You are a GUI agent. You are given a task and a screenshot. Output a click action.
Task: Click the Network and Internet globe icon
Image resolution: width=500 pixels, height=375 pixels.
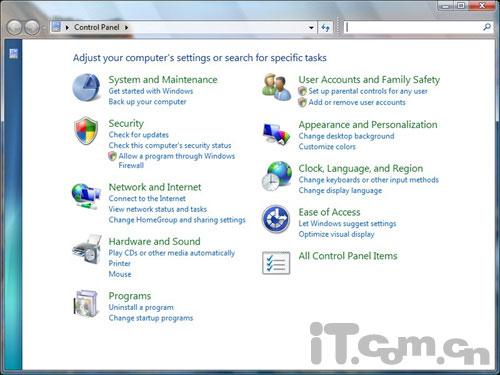[86, 196]
